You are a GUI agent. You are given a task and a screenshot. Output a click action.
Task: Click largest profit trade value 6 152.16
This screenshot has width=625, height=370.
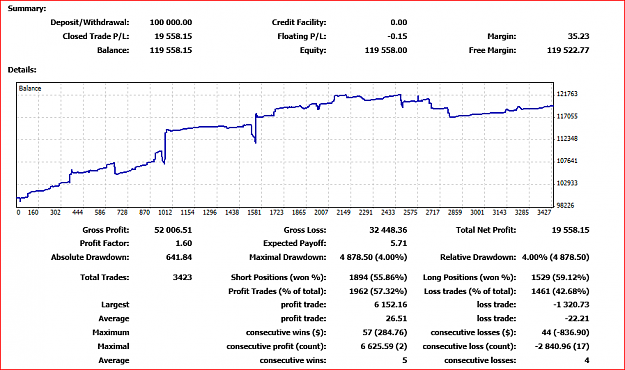pos(391,305)
